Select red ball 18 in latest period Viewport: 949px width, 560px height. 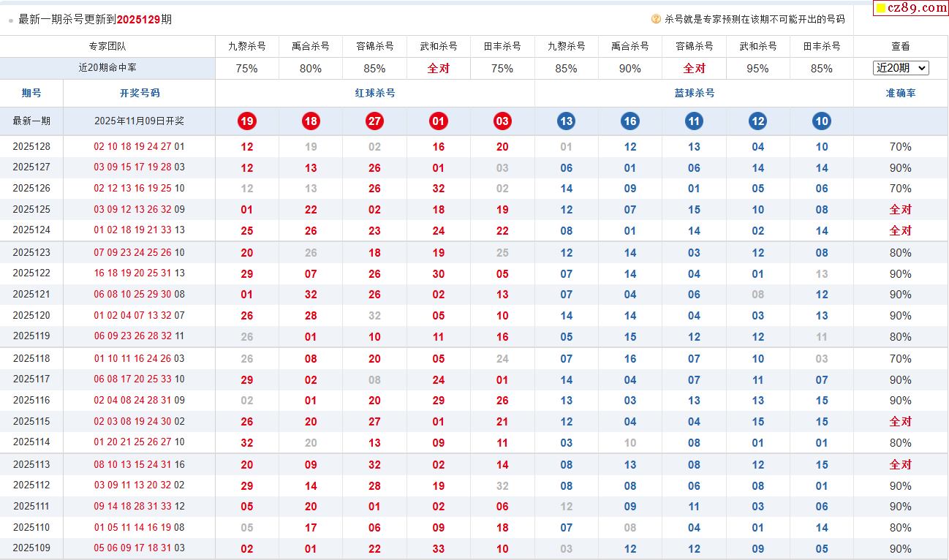pos(311,121)
